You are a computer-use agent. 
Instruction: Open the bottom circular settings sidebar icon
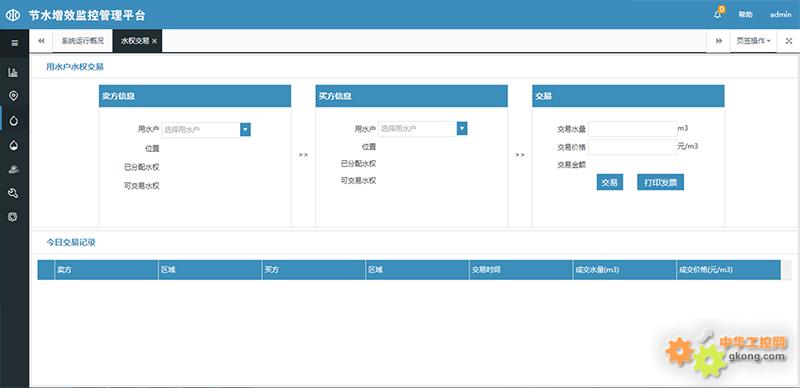(x=13, y=217)
